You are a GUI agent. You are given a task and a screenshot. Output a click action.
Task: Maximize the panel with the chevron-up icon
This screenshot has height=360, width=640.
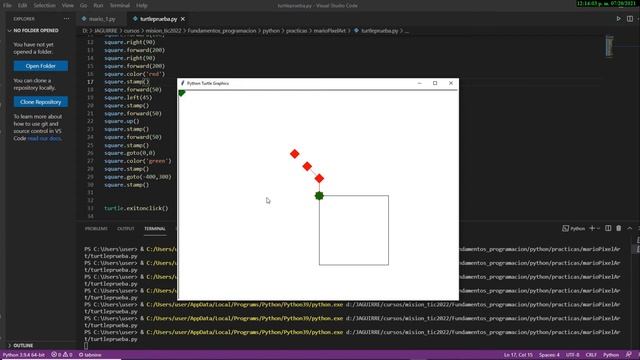629,228
